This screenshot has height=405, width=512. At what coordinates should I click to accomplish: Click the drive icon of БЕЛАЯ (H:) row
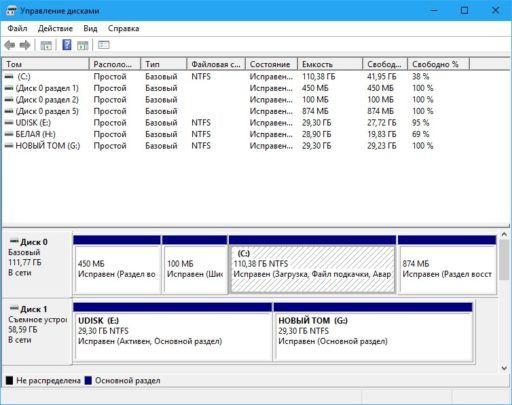click(9, 134)
